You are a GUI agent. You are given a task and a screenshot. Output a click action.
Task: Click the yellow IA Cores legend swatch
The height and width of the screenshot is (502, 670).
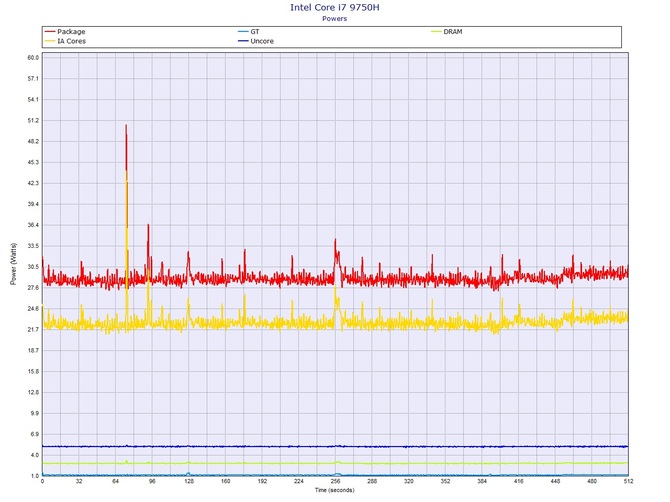(50, 41)
